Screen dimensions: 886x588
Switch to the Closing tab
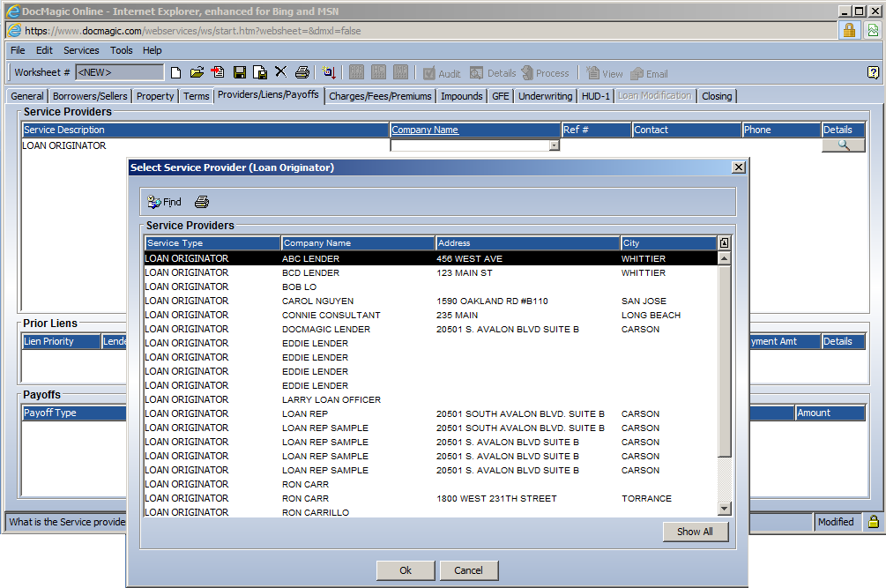tap(717, 96)
